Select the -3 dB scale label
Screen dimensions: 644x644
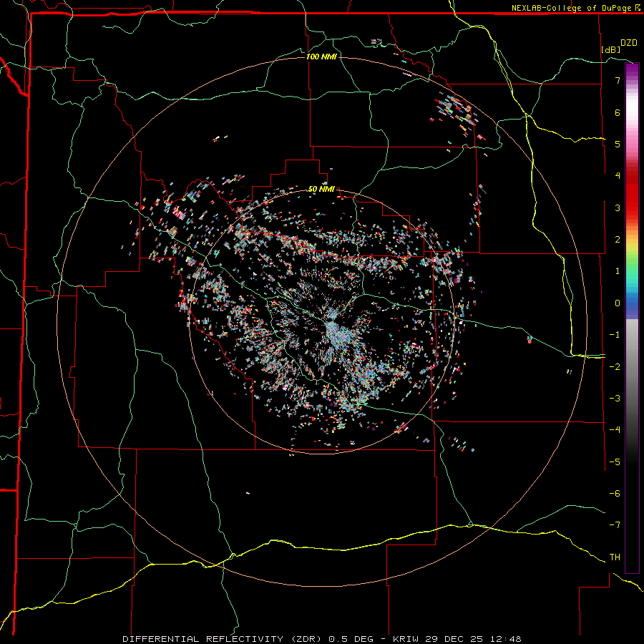pyautogui.click(x=615, y=399)
